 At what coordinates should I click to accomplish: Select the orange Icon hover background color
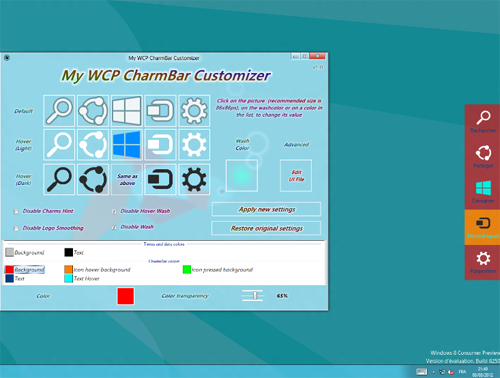click(x=68, y=269)
